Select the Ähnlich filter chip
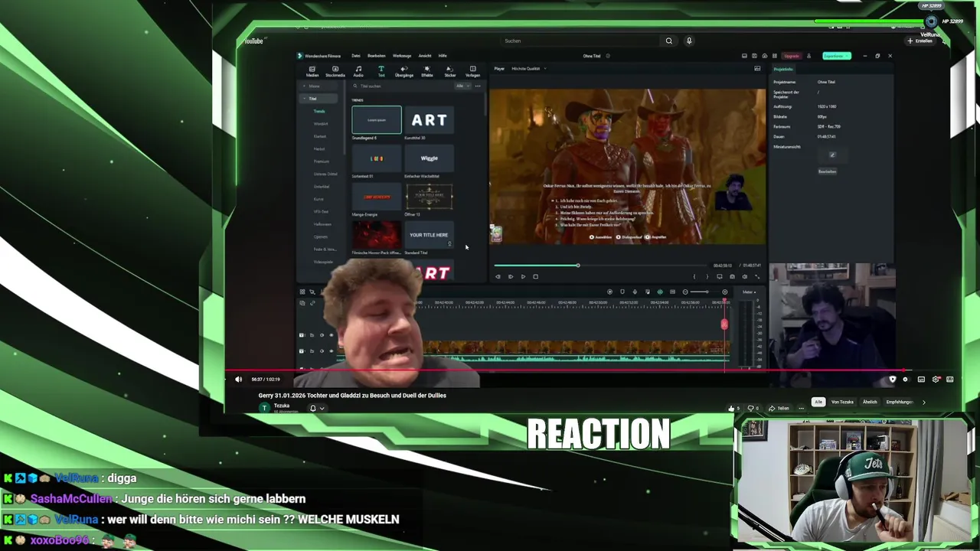 coord(870,402)
